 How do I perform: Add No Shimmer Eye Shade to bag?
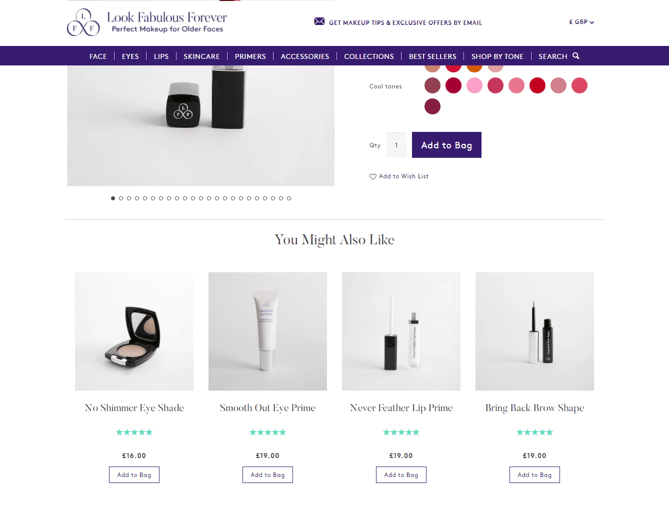coord(134,475)
